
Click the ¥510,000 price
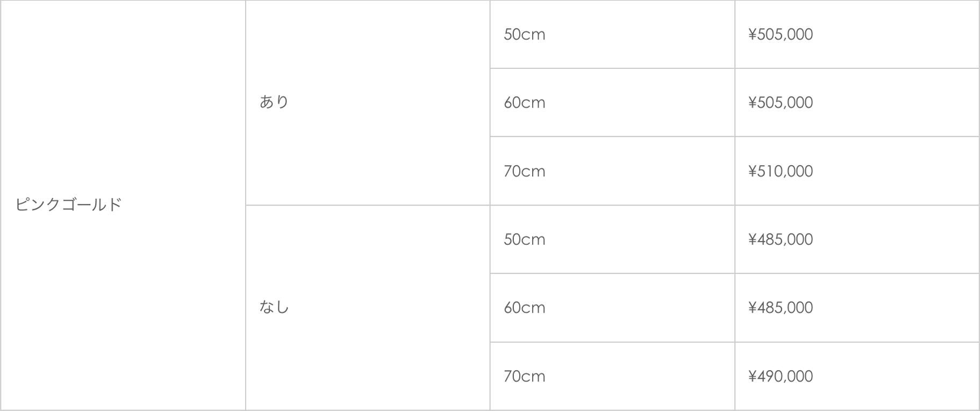(781, 171)
